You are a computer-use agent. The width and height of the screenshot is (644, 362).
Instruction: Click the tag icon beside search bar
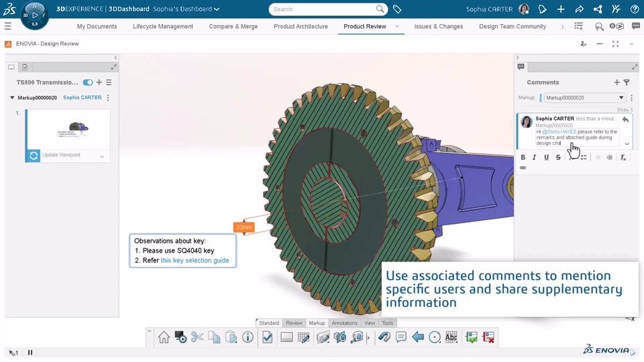[x=397, y=9]
